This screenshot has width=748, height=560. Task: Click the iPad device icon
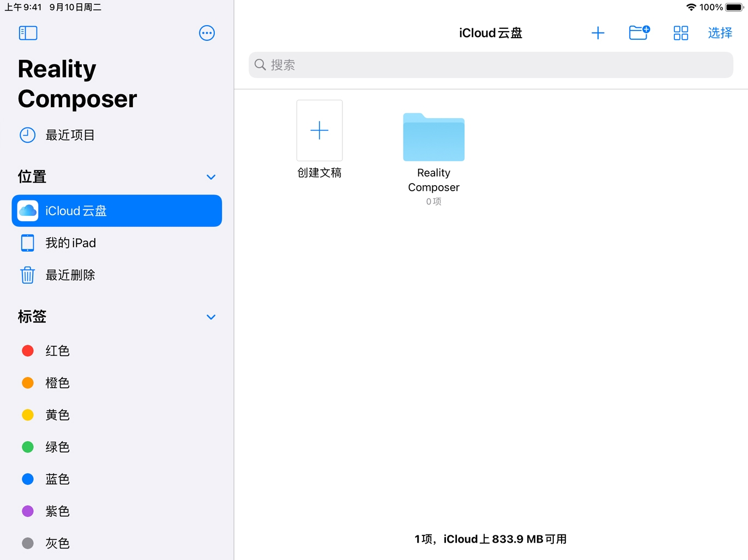[28, 243]
